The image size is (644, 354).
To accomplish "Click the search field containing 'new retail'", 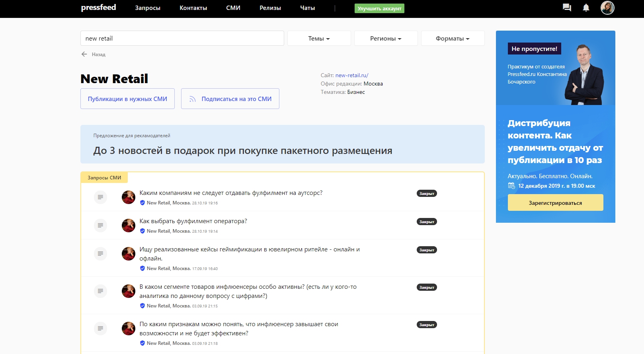I will click(x=182, y=39).
